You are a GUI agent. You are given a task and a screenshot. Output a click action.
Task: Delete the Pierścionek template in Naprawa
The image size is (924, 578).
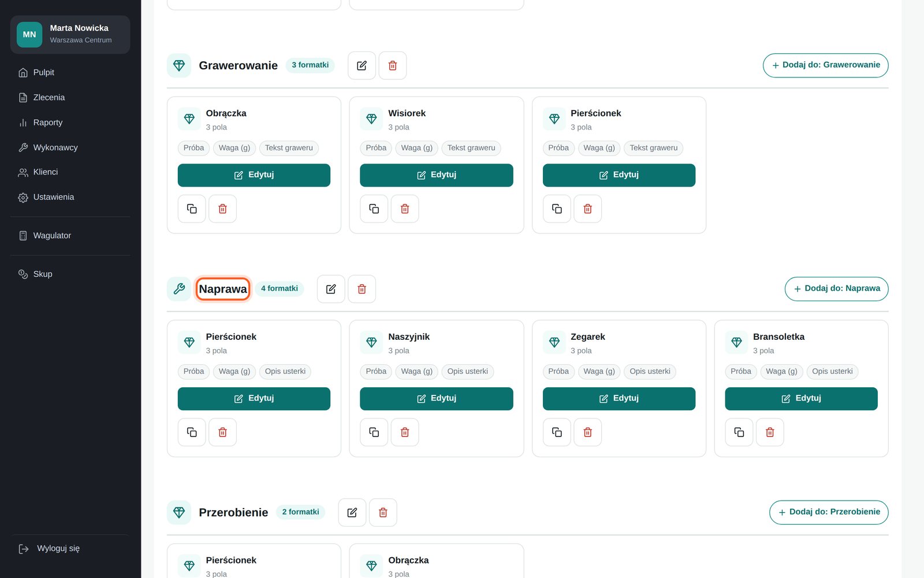222,432
